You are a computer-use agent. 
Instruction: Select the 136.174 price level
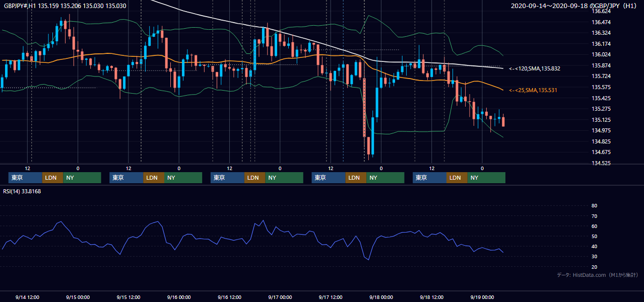click(x=601, y=44)
